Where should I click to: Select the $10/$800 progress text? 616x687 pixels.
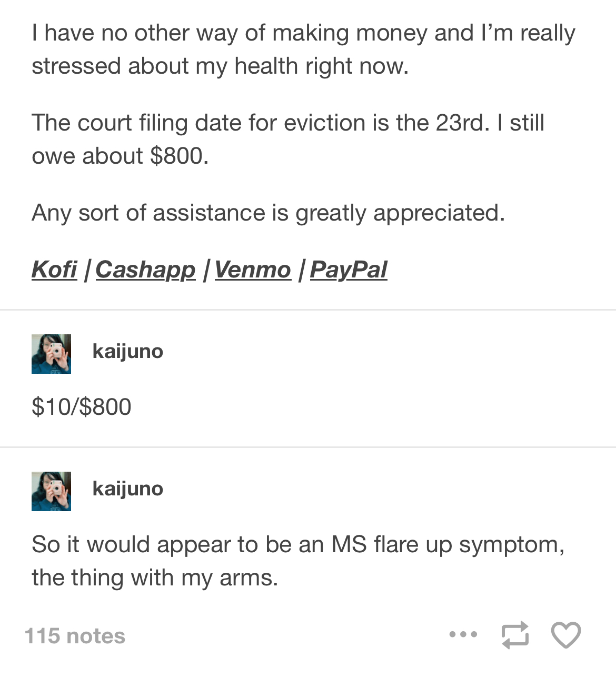pos(82,407)
